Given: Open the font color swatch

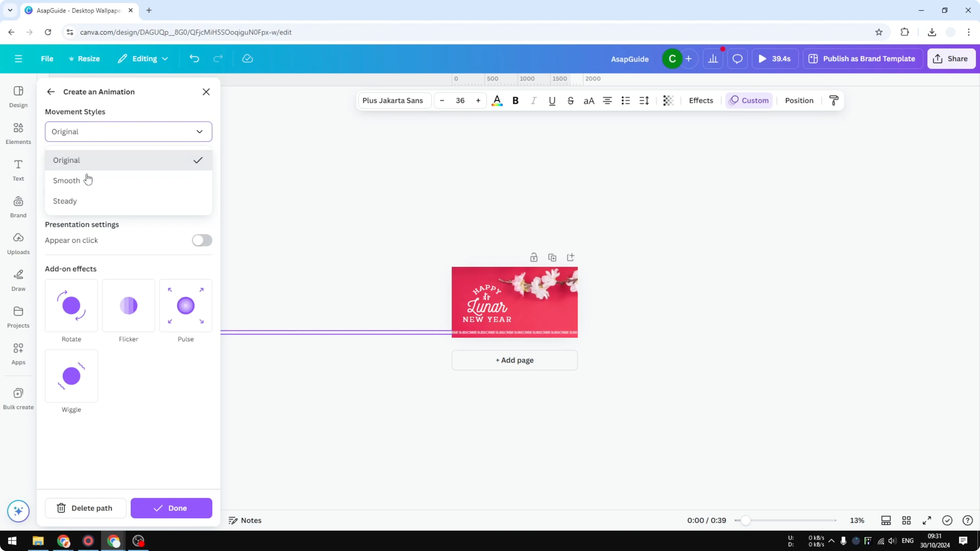Looking at the screenshot, I should 497,100.
